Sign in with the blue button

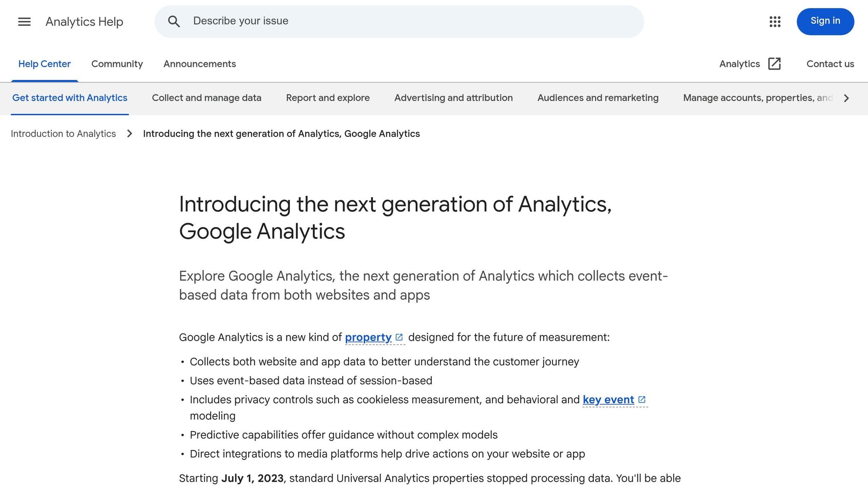pos(825,22)
